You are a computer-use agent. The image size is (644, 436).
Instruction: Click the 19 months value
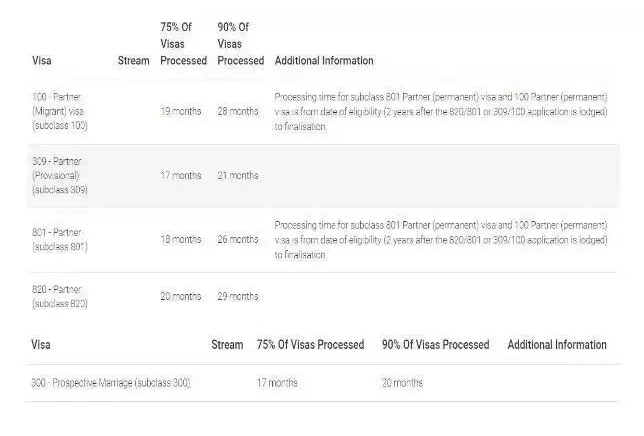pos(181,111)
